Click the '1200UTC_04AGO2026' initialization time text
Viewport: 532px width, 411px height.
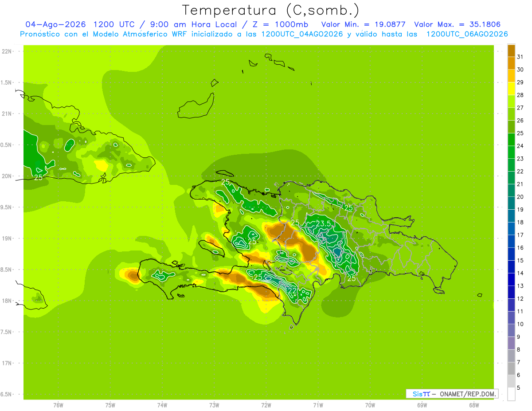302,34
